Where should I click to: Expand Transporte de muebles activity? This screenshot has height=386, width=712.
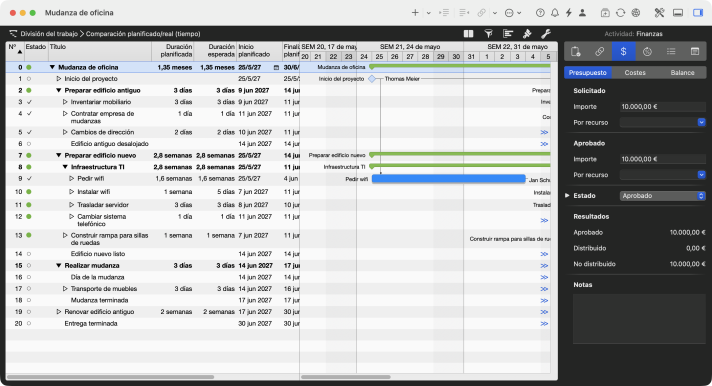click(x=65, y=289)
